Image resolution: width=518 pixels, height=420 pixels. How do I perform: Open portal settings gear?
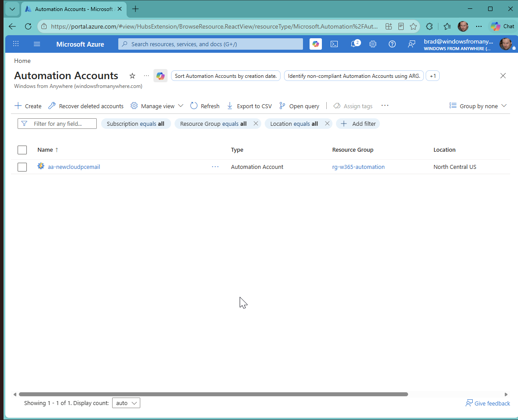tap(372, 44)
